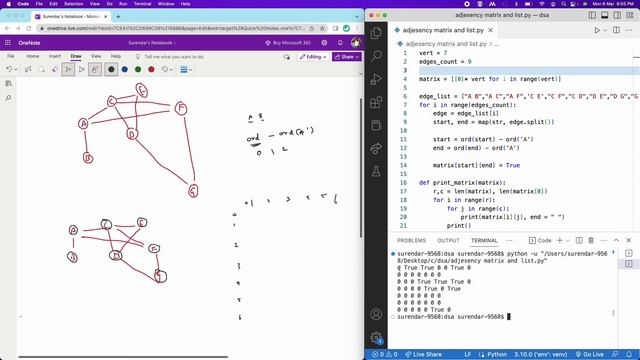
Task: Toggle VS Code secondary side bar layout
Action: pyautogui.click(x=617, y=15)
